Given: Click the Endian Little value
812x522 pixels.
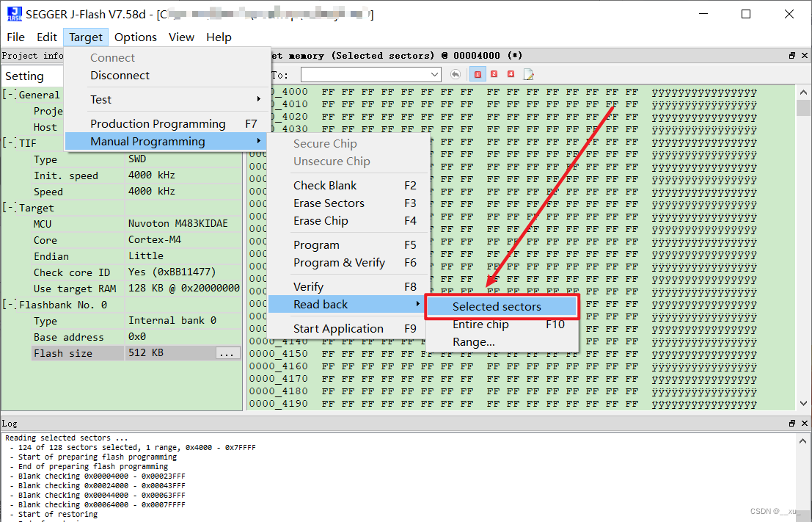Looking at the screenshot, I should 146,255.
